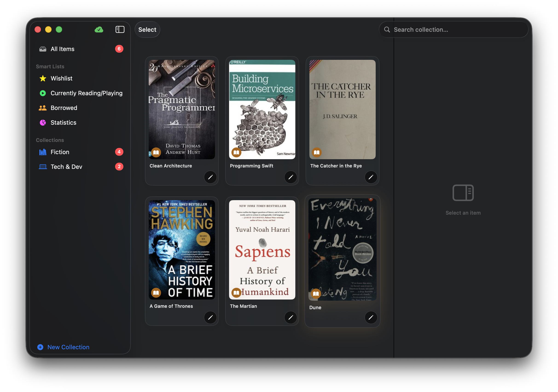This screenshot has height=392, width=558.
Task: Click the pencil edit icon on Programming Swift
Action: 291,177
